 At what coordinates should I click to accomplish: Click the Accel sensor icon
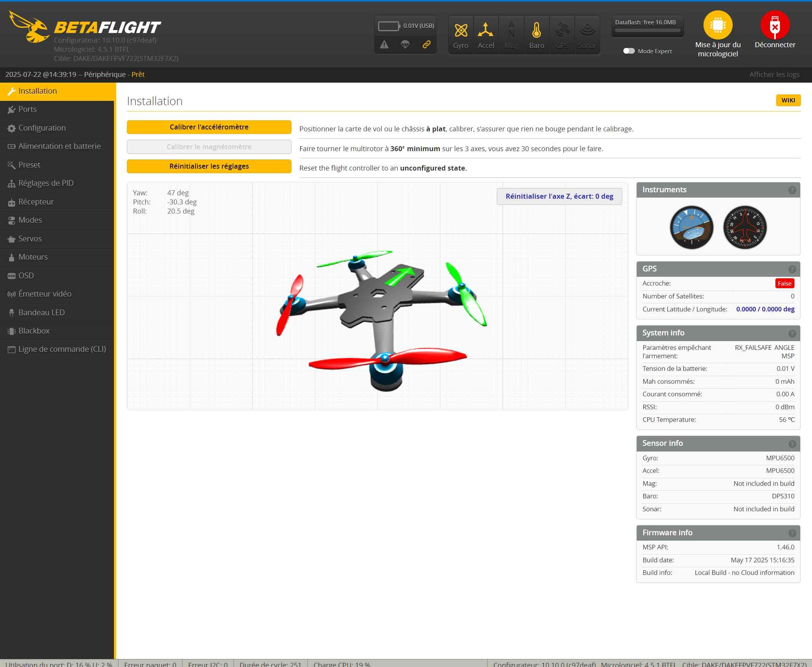[485, 31]
